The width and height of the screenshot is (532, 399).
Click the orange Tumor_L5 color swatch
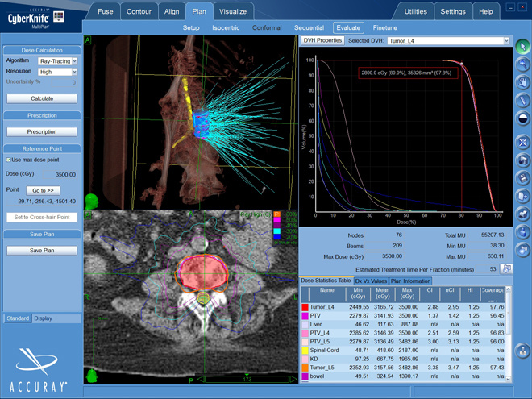[x=305, y=368]
